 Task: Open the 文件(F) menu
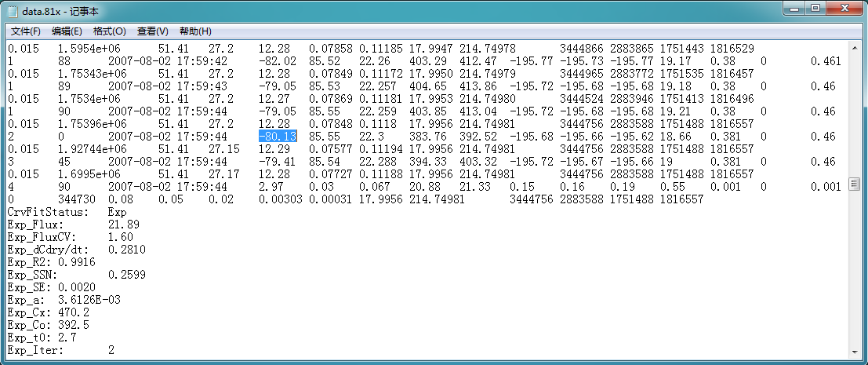(x=25, y=31)
